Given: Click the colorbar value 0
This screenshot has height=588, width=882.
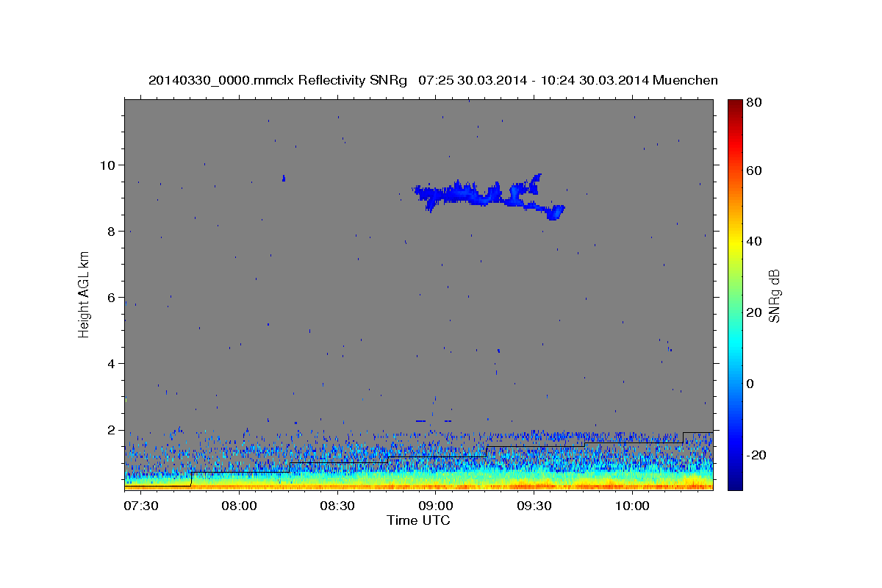Looking at the screenshot, I should 751,384.
